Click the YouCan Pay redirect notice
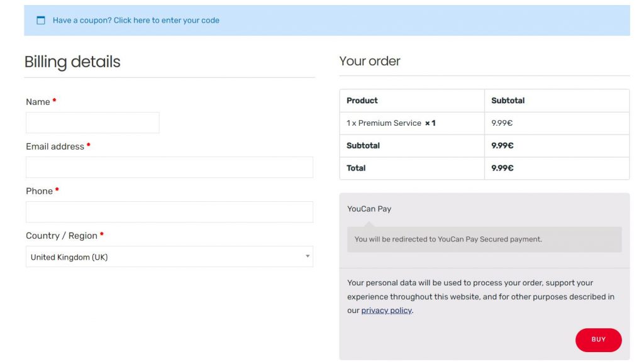This screenshot has width=644, height=364. [x=484, y=240]
